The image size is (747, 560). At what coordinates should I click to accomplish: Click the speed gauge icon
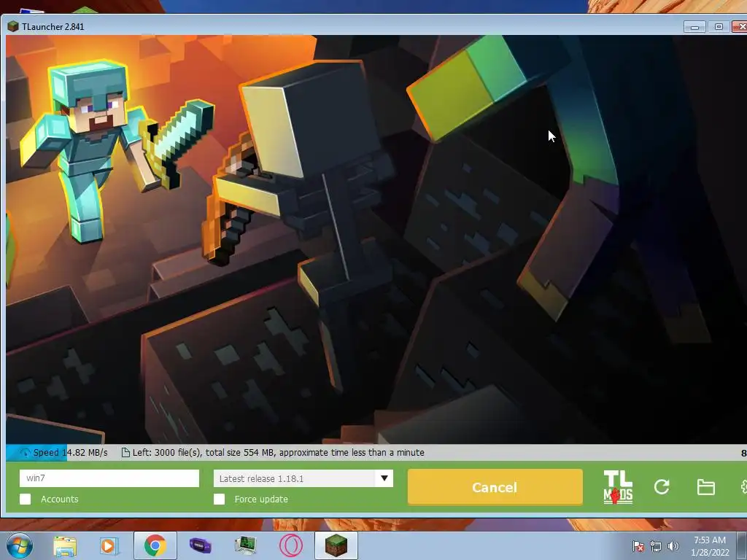click(25, 452)
